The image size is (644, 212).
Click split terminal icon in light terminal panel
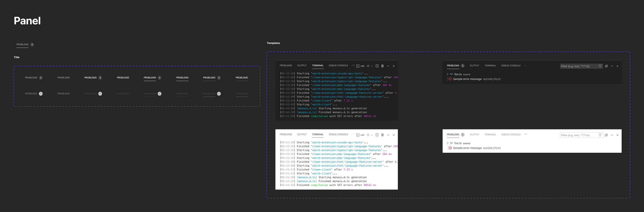coord(377,135)
